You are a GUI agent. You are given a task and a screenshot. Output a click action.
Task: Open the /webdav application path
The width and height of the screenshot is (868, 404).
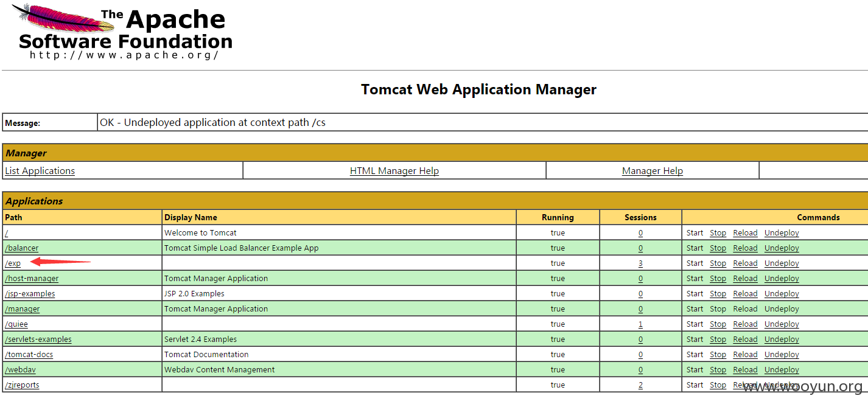click(20, 370)
